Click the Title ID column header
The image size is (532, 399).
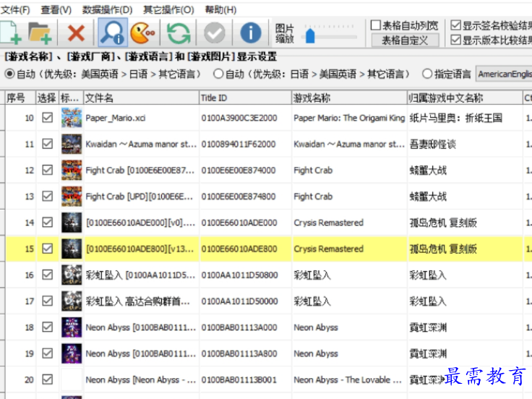(245, 98)
